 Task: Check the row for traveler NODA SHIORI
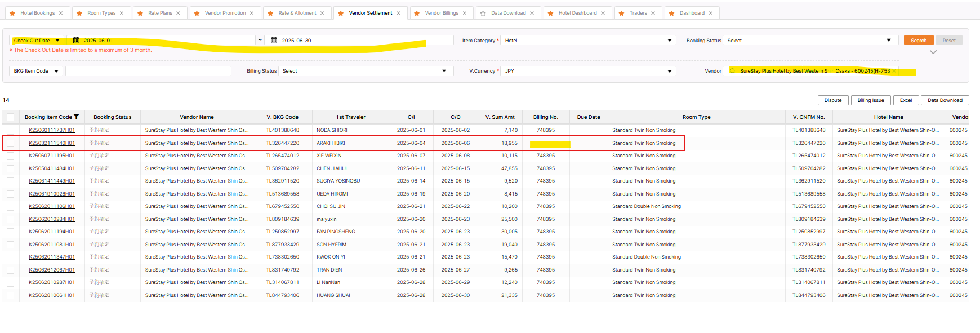[11, 130]
